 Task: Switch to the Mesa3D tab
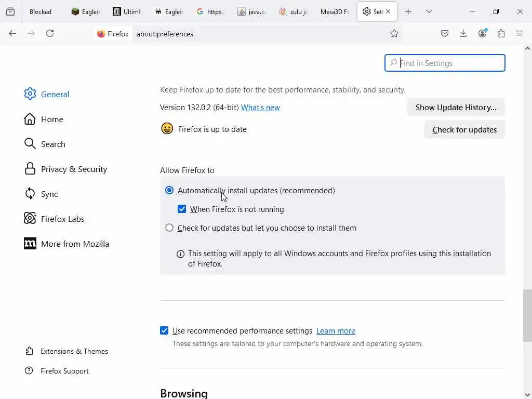point(334,11)
